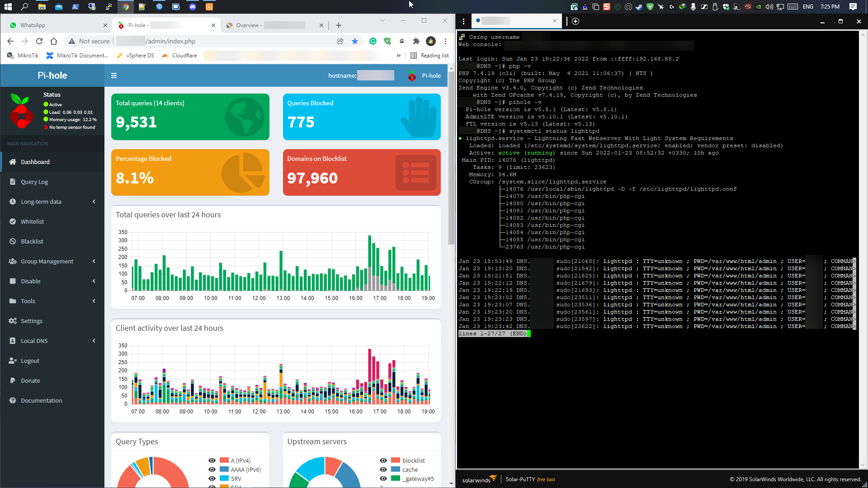Toggle visibility of cache upstream server
This screenshot has width=868, height=488.
[x=383, y=469]
